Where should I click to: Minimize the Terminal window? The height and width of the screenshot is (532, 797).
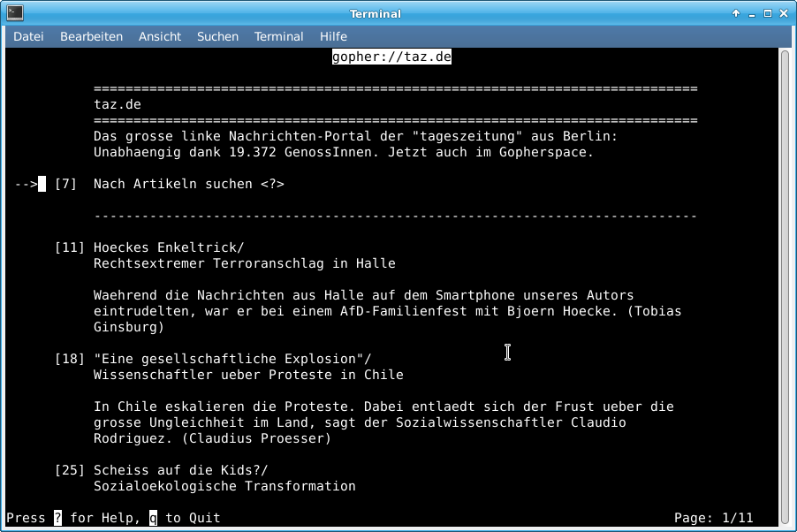[752, 14]
